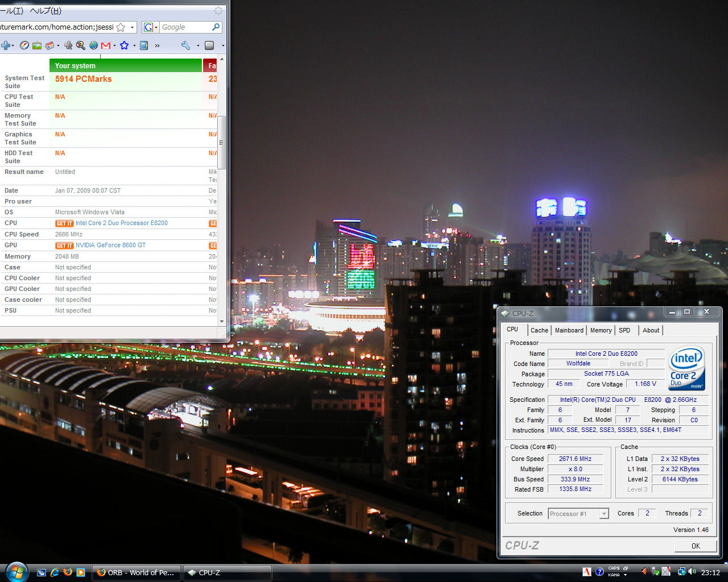This screenshot has width=728, height=582.
Task: Open the NVIDIA GeForce 8600 GT link
Action: point(110,246)
